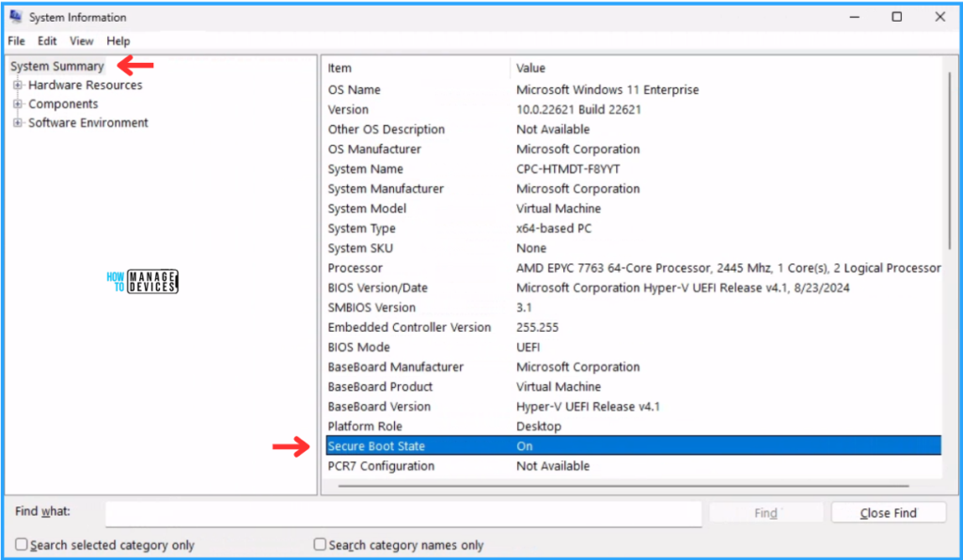Image resolution: width=963 pixels, height=560 pixels.
Task: Select the Other OS Description row
Action: 633,130
